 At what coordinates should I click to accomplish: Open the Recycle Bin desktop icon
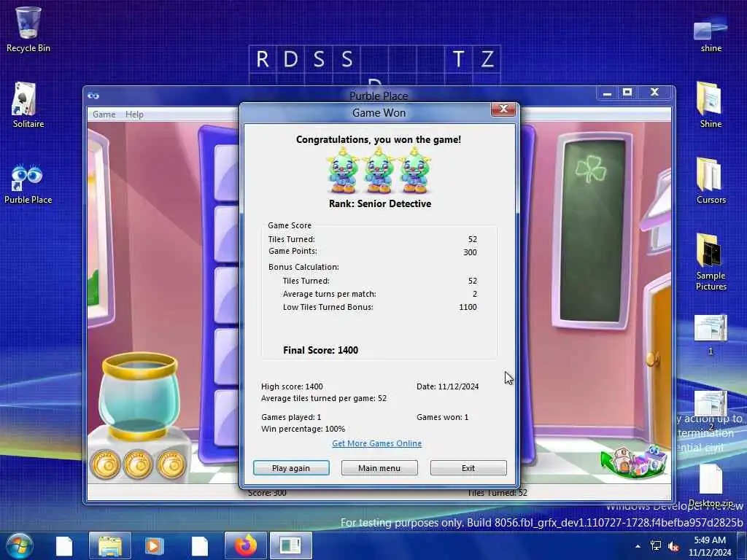tap(28, 29)
